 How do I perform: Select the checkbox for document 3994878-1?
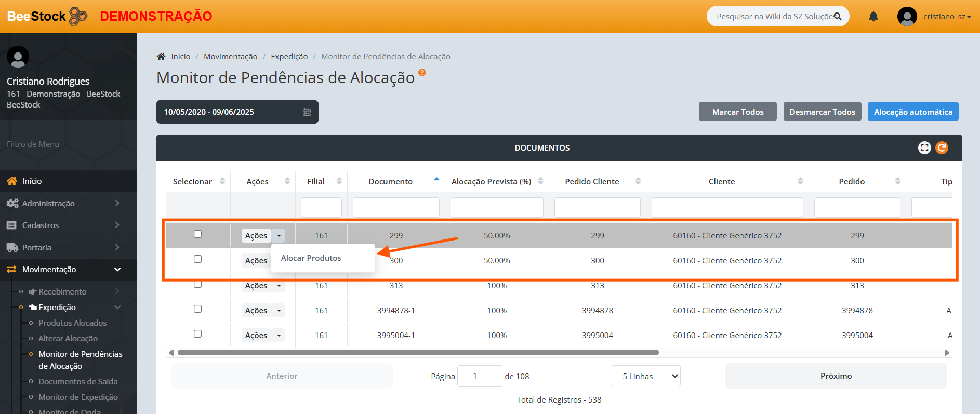(x=197, y=309)
